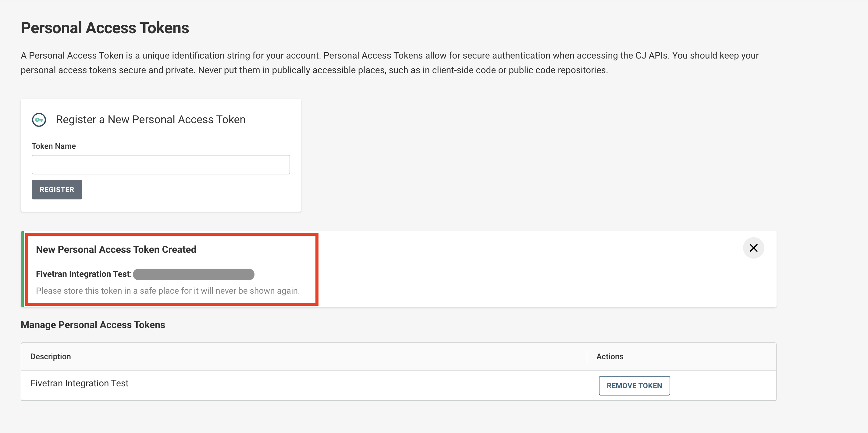Click the New Personal Access Token Created title
Viewport: 868px width, 433px height.
[x=116, y=249]
